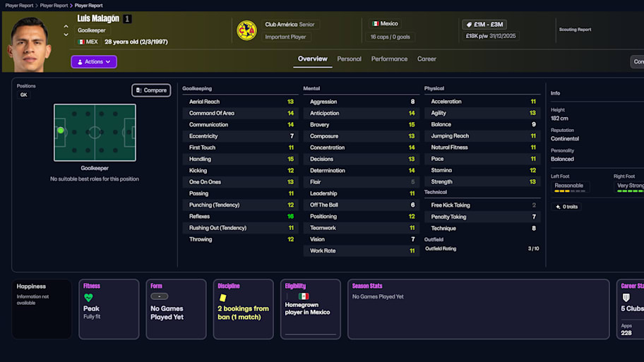The image size is (644, 362).
Task: Click the traits icon beside 0 traits
Action: [x=558, y=207]
